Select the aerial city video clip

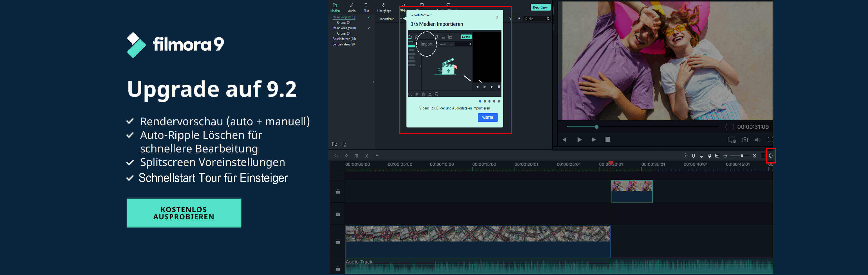(x=478, y=241)
